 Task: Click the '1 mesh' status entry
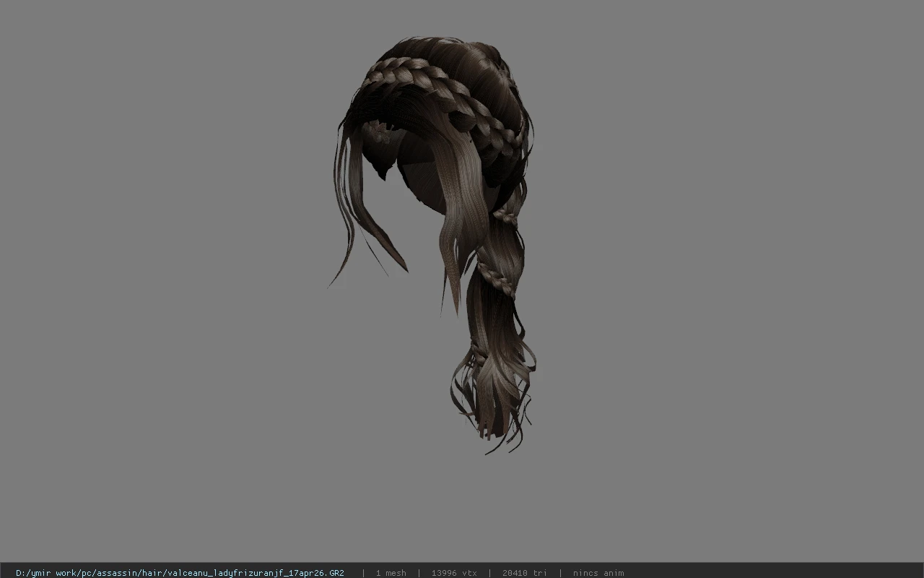click(391, 573)
